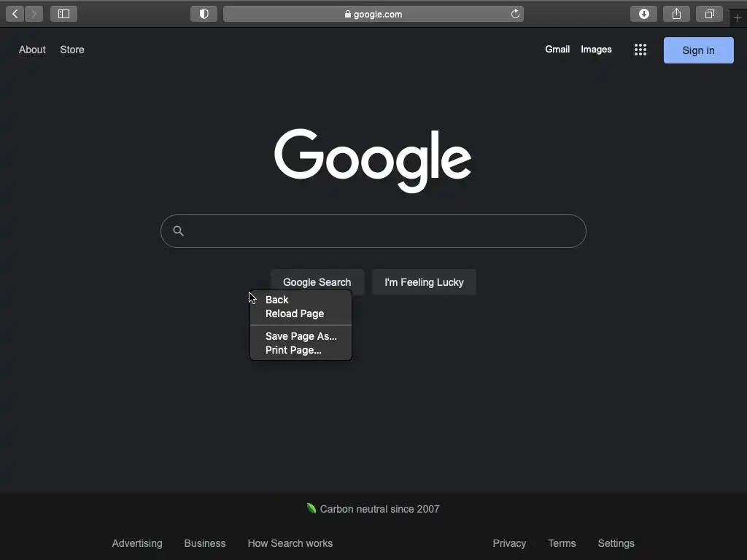This screenshot has width=747, height=560.
Task: Open How Search works footer link
Action: (x=290, y=543)
